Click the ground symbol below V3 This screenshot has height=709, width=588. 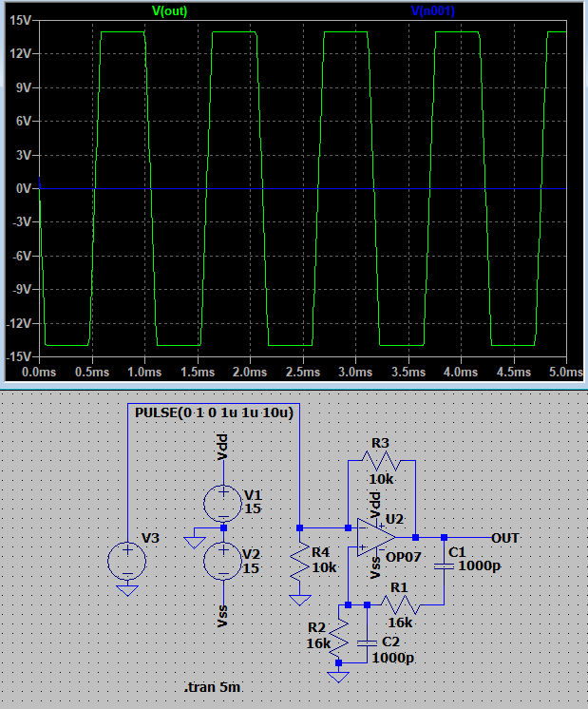[x=126, y=589]
